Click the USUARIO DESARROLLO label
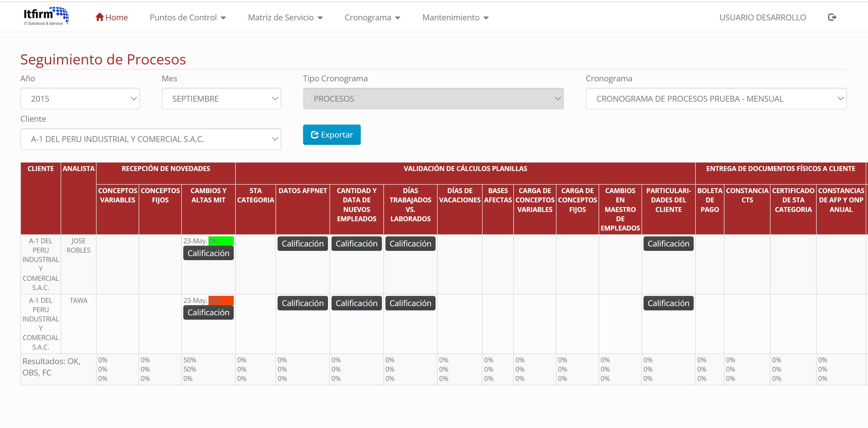The width and height of the screenshot is (868, 428). click(762, 17)
